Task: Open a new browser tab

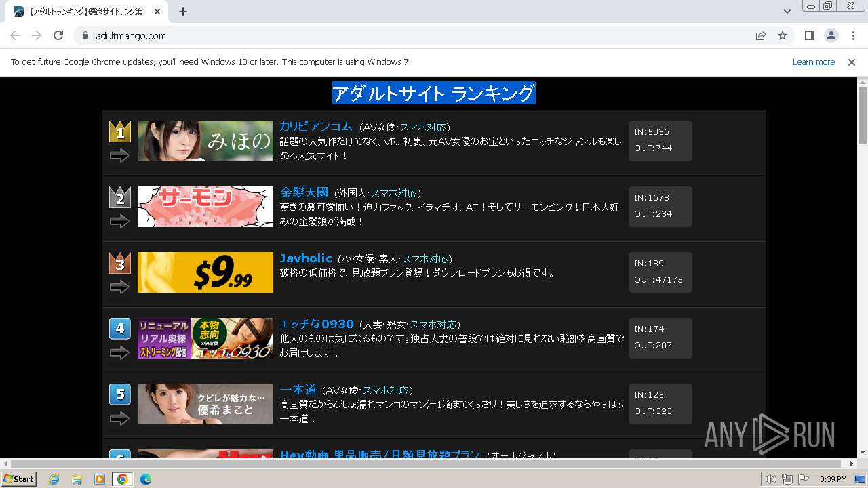Action: click(x=183, y=12)
